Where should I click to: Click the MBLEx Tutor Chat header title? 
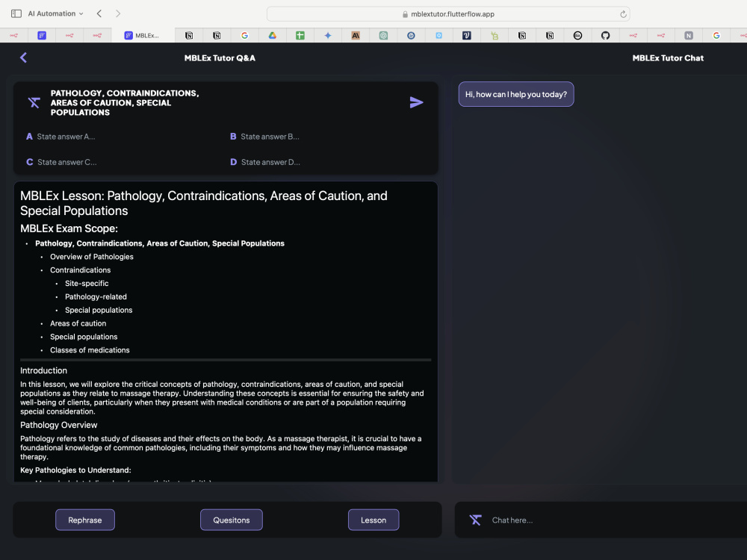(668, 58)
